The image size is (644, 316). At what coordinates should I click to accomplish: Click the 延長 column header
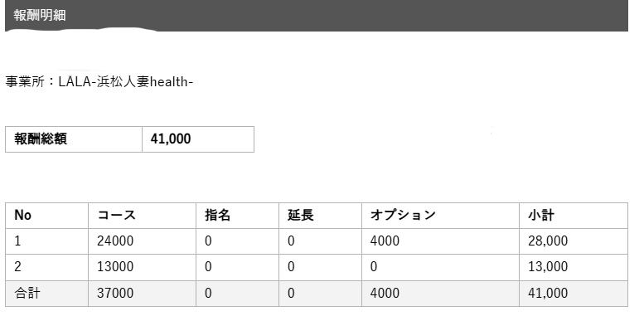[321, 216]
